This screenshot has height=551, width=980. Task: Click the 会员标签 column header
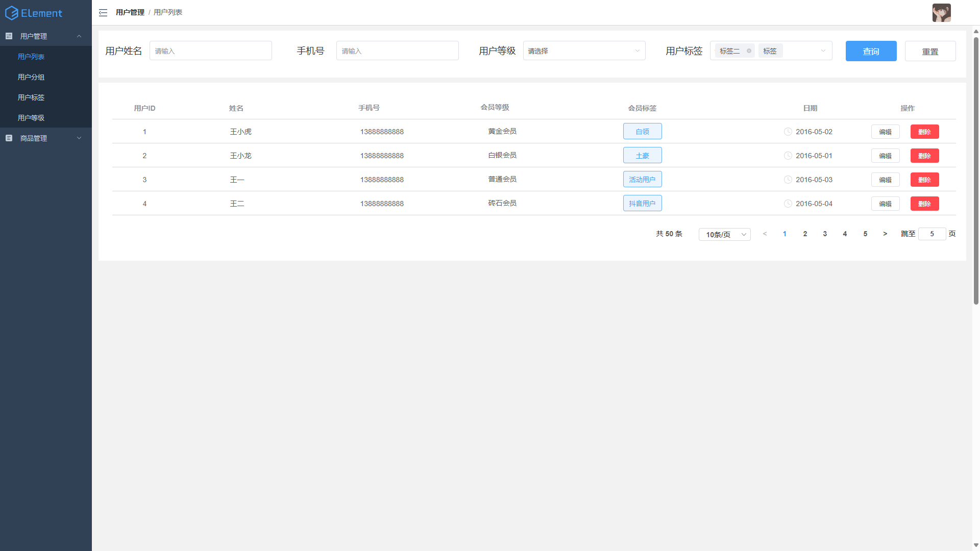click(x=642, y=108)
